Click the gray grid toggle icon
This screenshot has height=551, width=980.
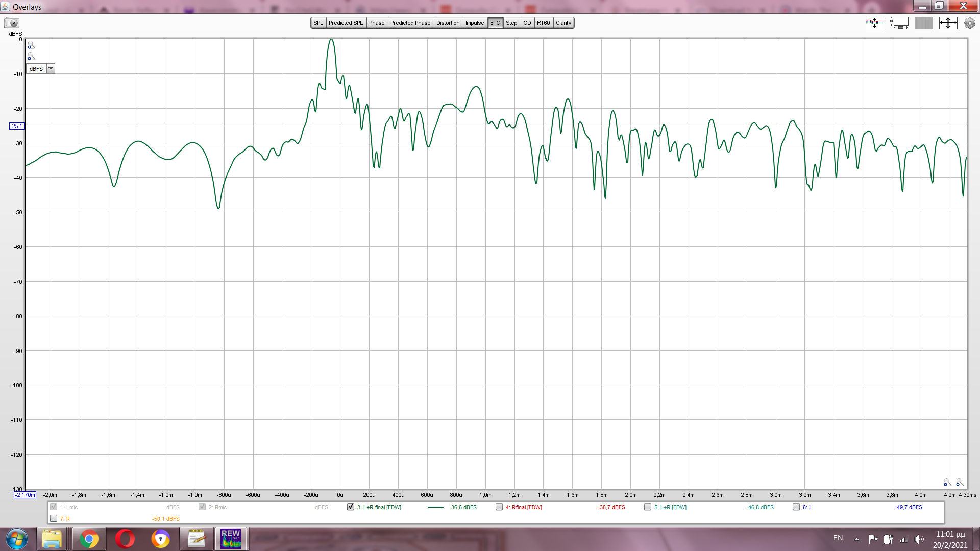pyautogui.click(x=923, y=23)
